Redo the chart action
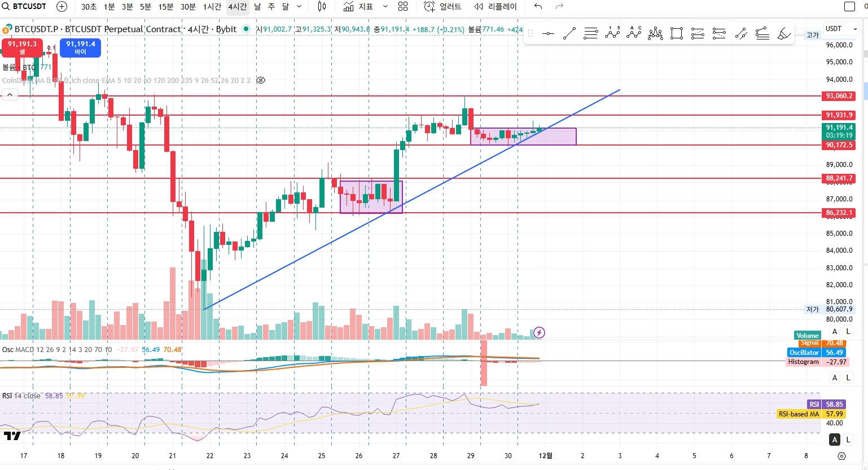The width and height of the screenshot is (868, 470). click(x=559, y=7)
